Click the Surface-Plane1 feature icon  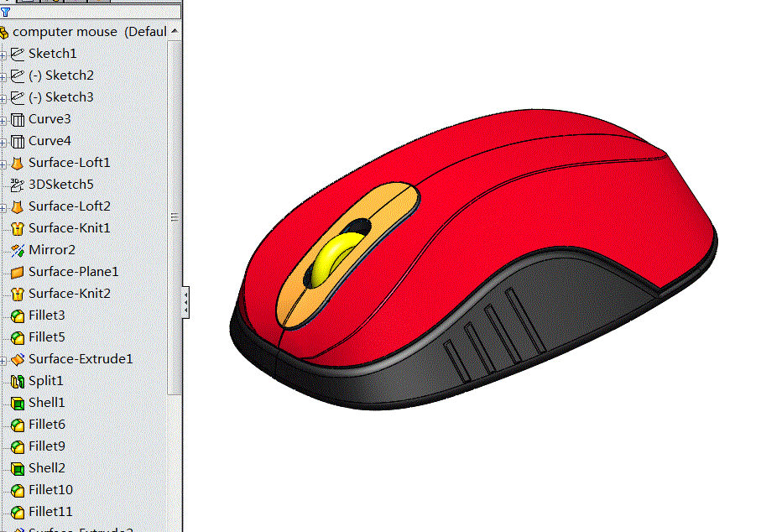pyautogui.click(x=18, y=271)
